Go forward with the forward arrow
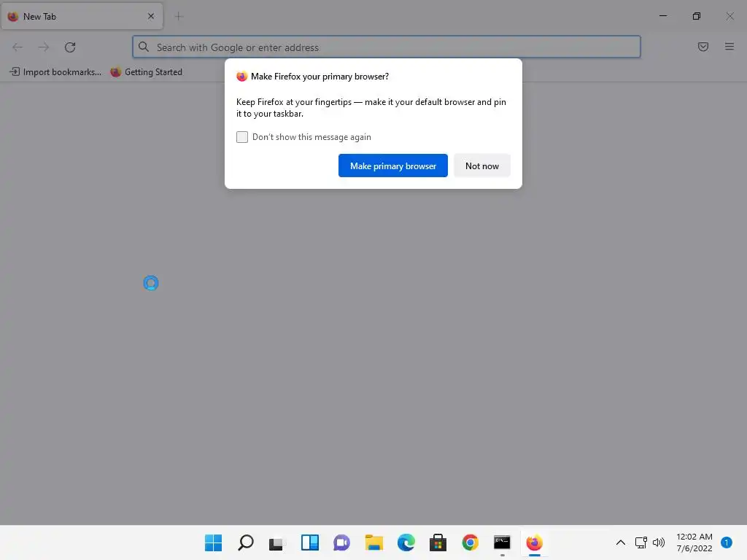 coord(43,47)
